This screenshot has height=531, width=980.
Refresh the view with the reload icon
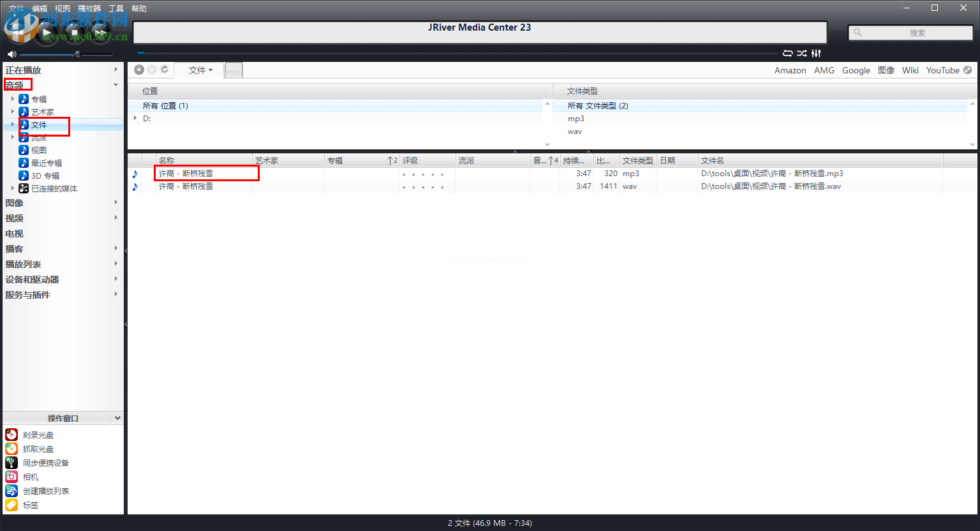tap(165, 70)
